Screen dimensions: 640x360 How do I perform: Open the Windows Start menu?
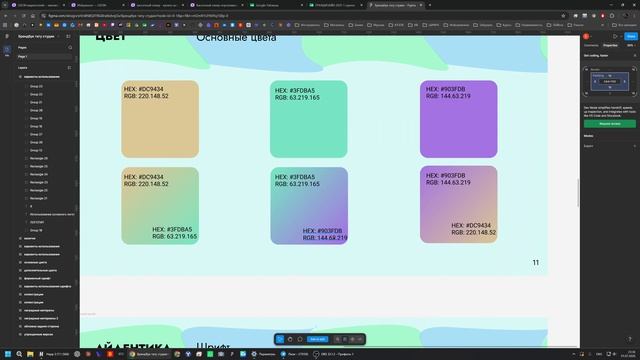point(8,354)
